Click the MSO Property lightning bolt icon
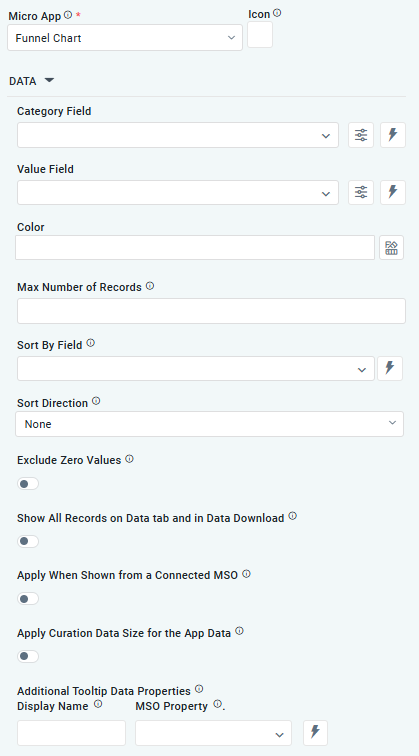 coord(315,733)
